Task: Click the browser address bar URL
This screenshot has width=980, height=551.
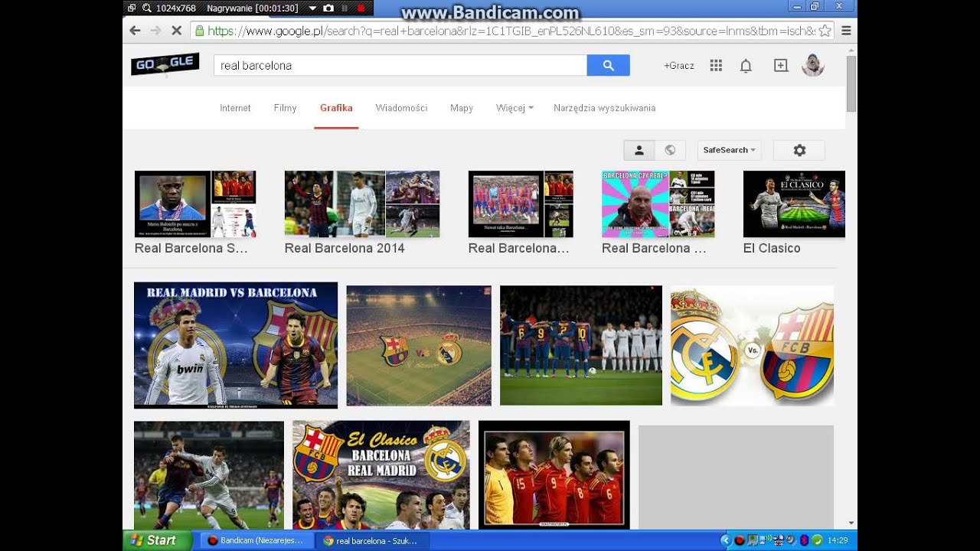Action: click(511, 31)
